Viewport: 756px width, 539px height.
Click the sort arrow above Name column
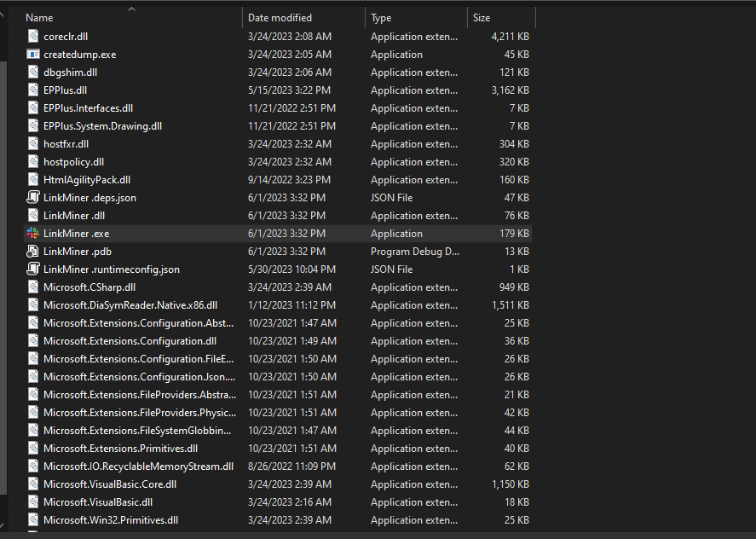(131, 9)
